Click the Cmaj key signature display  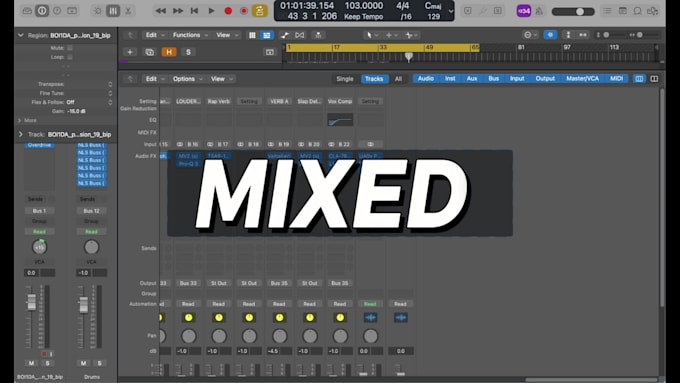coord(433,6)
